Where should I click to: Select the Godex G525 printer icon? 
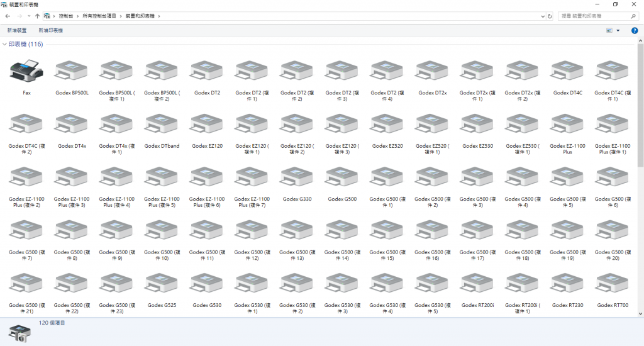162,283
